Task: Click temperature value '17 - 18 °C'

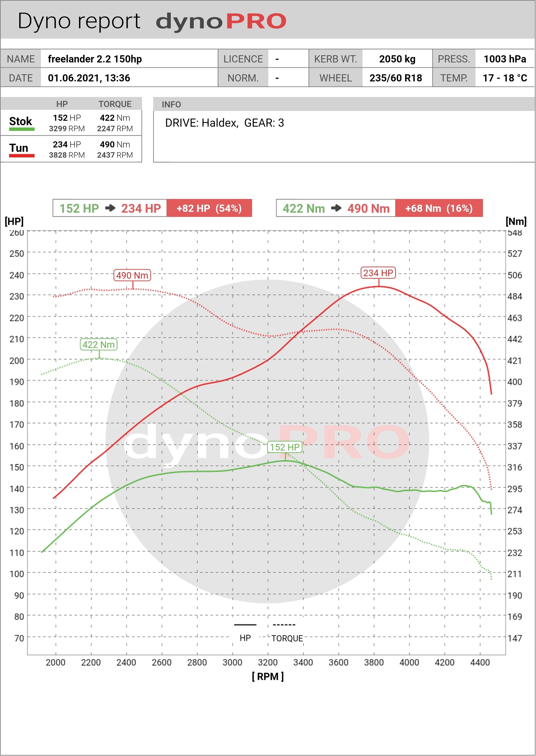Action: coord(505,78)
